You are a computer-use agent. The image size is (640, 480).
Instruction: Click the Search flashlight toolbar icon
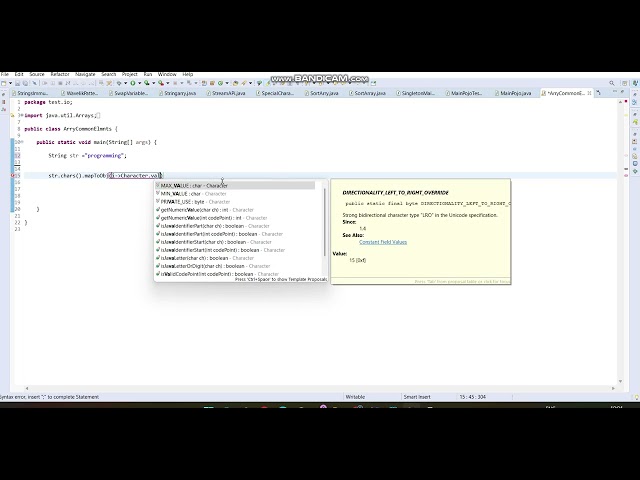point(244,83)
